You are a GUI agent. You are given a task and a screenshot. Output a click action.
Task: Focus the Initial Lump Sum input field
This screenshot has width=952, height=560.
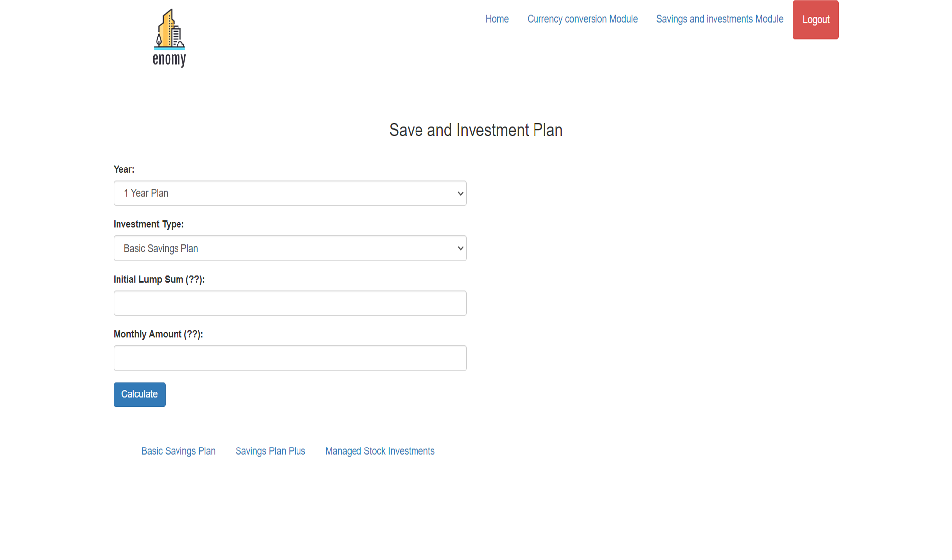tap(290, 303)
